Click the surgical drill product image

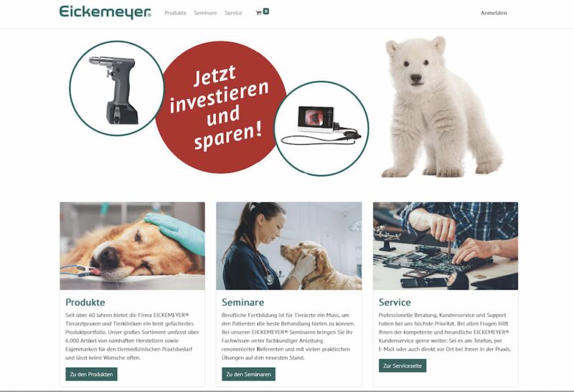pyautogui.click(x=117, y=88)
